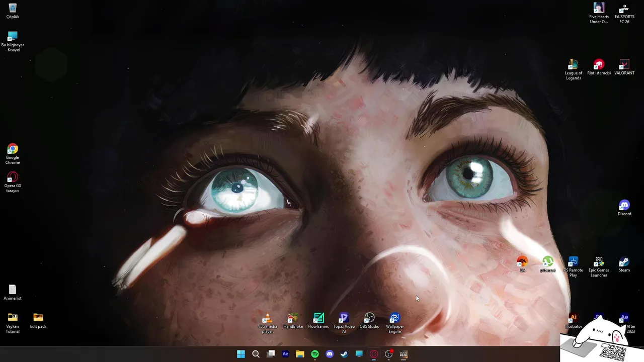Viewport: 644px width, 362px height.
Task: Select the HandBrake desktop shortcut
Action: (x=293, y=320)
